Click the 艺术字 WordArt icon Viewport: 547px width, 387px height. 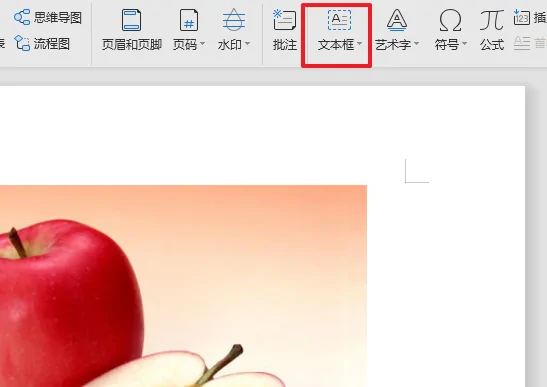(397, 20)
